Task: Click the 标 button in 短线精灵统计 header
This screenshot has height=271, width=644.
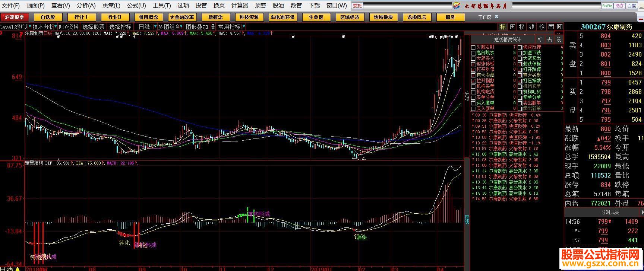Action: (540, 39)
